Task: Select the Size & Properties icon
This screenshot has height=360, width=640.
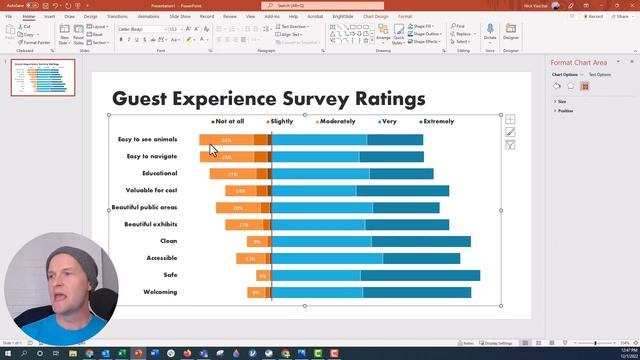Action: (x=585, y=86)
